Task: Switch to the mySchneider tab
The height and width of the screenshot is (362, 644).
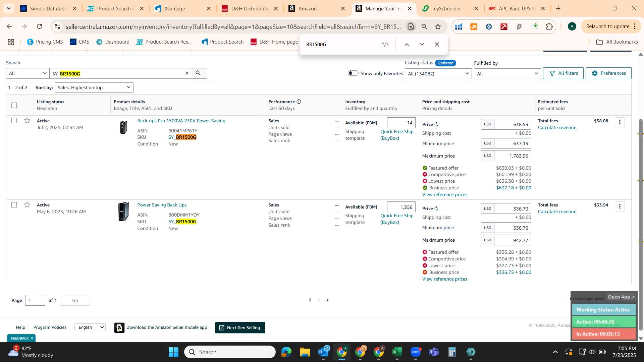Action: pyautogui.click(x=450, y=8)
